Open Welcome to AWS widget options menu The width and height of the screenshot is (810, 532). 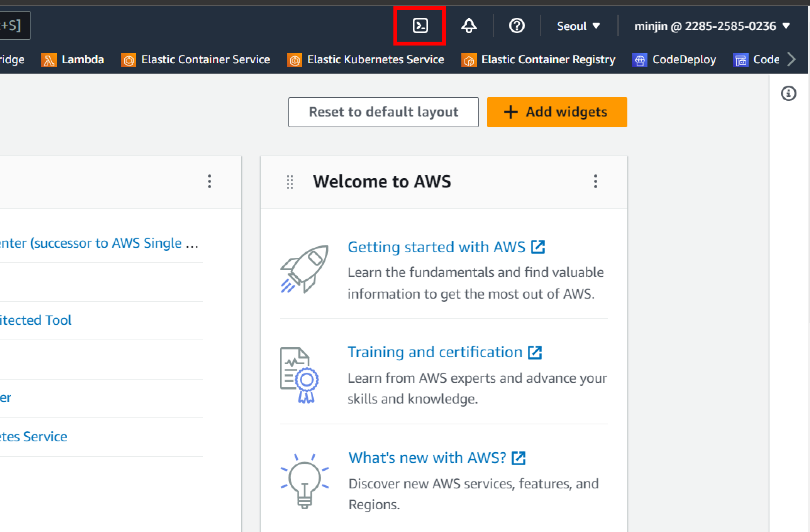coord(595,181)
